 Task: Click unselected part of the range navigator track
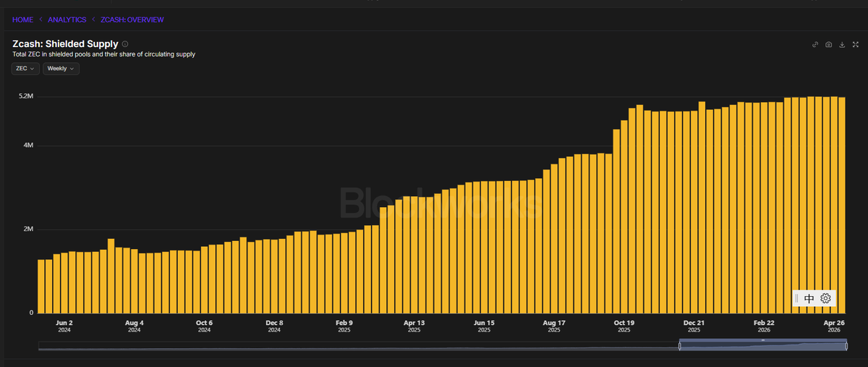(358, 347)
